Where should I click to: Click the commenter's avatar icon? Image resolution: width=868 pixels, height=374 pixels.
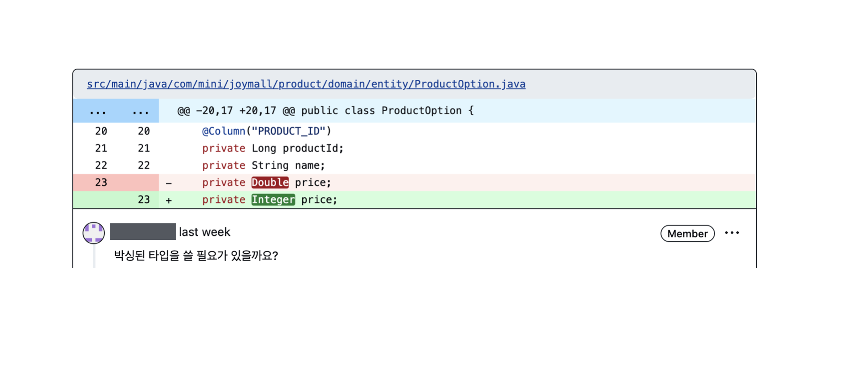pos(94,233)
